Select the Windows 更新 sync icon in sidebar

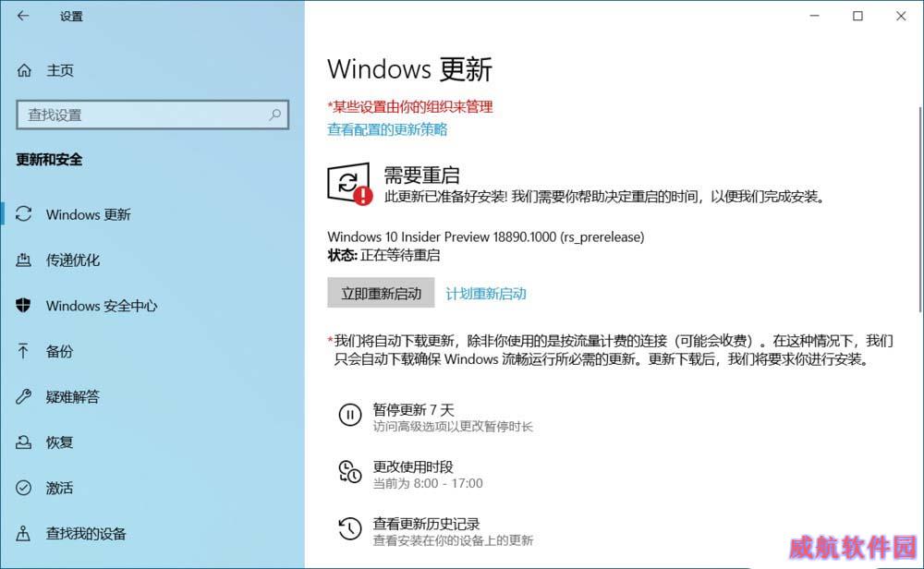[x=24, y=213]
